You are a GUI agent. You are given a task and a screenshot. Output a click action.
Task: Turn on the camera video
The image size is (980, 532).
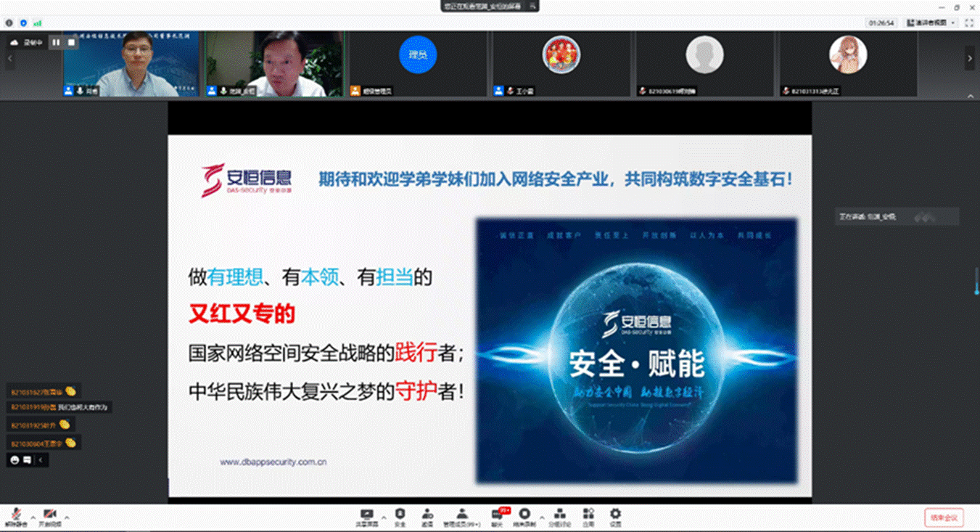click(49, 516)
